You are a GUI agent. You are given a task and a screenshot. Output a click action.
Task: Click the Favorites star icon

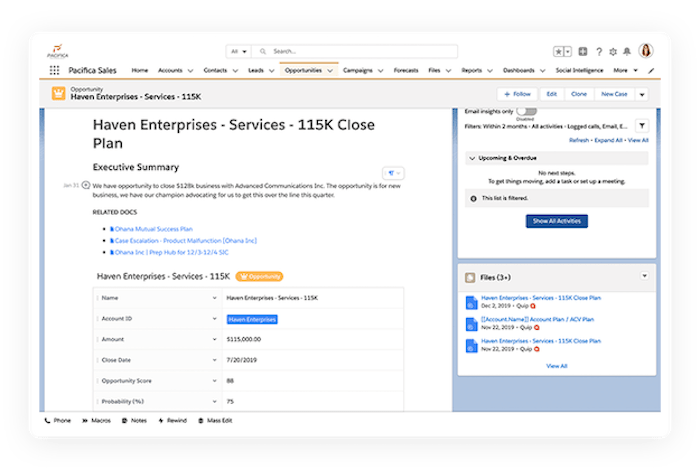[560, 51]
